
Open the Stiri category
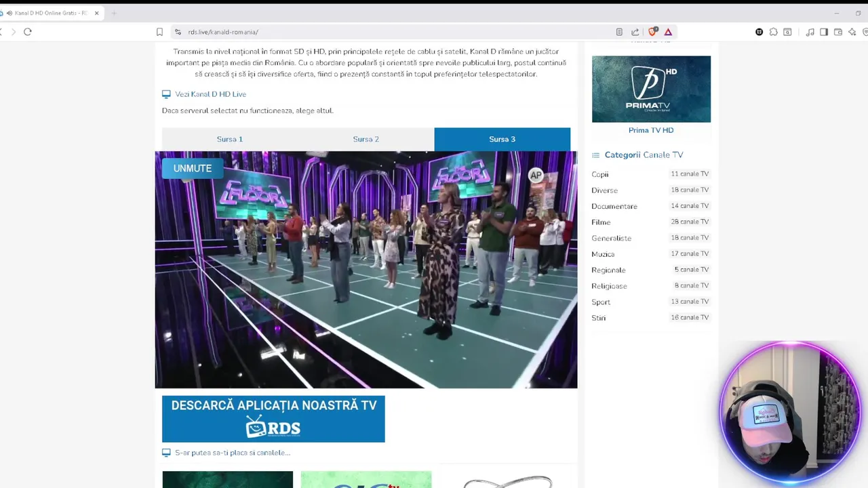(598, 318)
